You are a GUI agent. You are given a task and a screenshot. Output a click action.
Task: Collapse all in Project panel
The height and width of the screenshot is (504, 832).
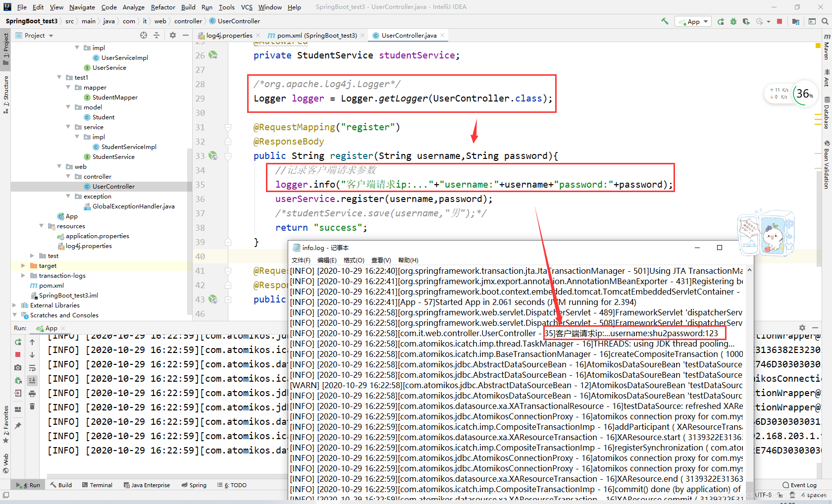156,35
